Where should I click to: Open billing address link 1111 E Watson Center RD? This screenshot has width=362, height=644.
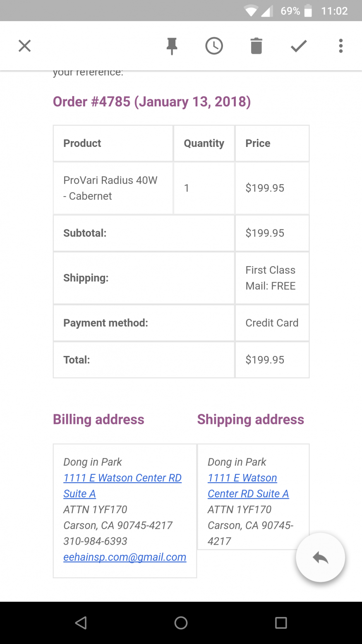122,478
